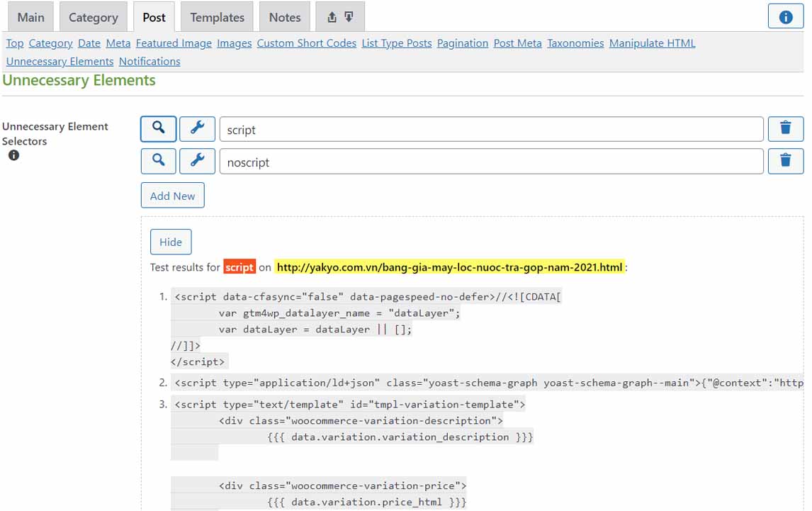Viewport: 812px width, 511px height.
Task: Click the data.variation.variation_description line
Action: [400, 437]
